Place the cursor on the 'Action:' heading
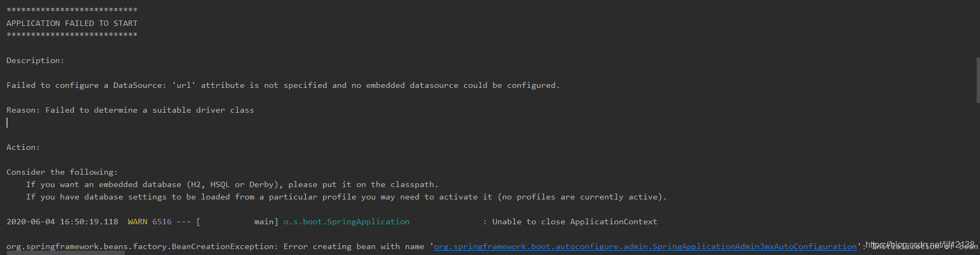The width and height of the screenshot is (980, 255). (23, 147)
